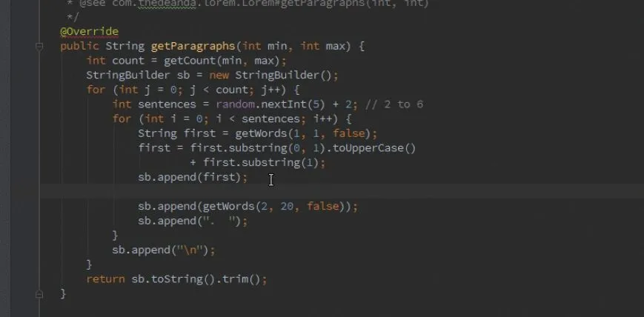
Task: Click the "\n" string literal
Action: click(x=193, y=250)
